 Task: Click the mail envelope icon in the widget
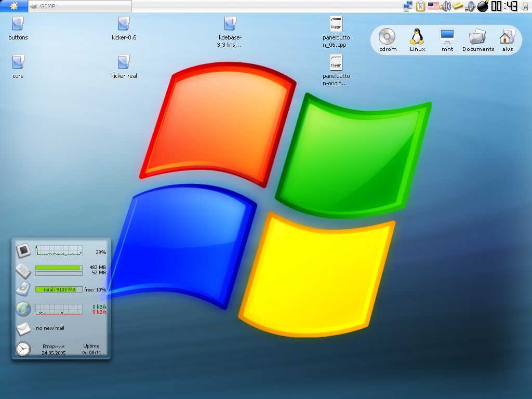coord(23,328)
